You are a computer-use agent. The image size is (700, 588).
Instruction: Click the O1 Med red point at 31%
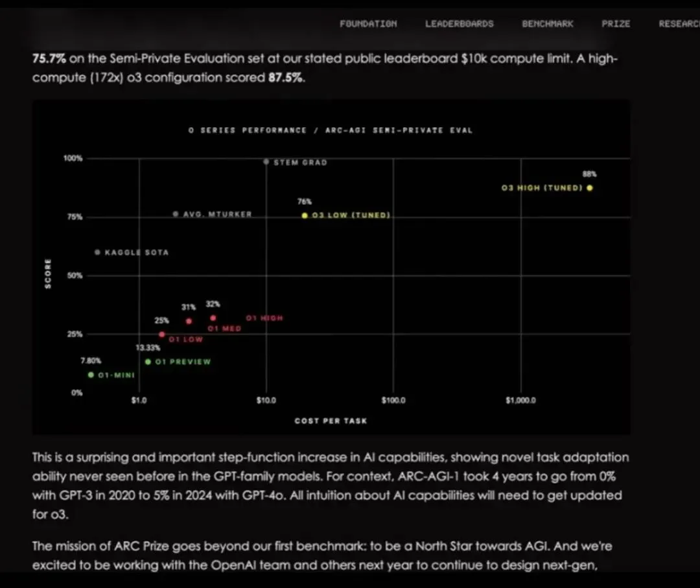[x=189, y=321]
